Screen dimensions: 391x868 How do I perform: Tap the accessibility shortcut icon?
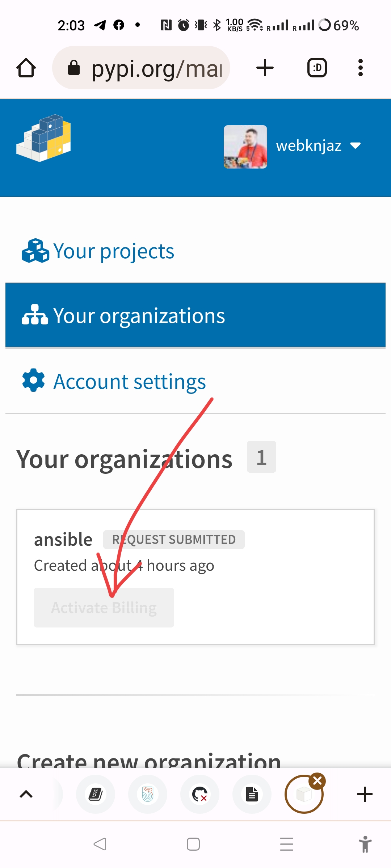(x=365, y=844)
